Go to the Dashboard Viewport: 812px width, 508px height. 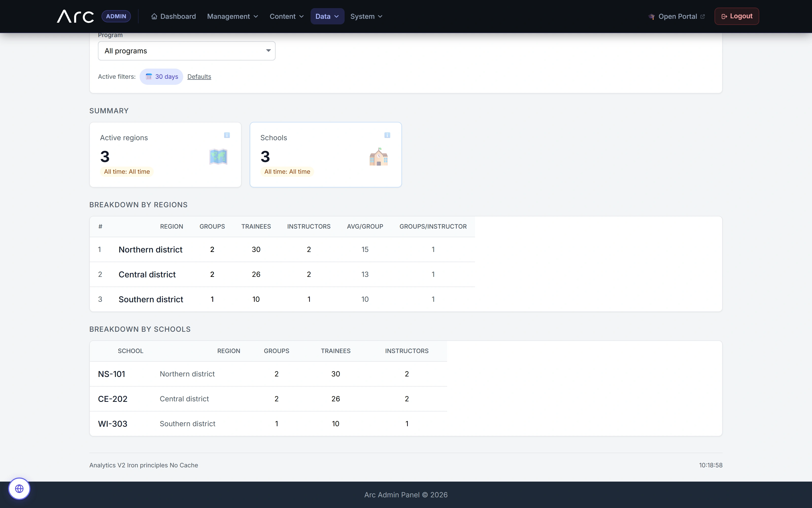[x=174, y=17]
